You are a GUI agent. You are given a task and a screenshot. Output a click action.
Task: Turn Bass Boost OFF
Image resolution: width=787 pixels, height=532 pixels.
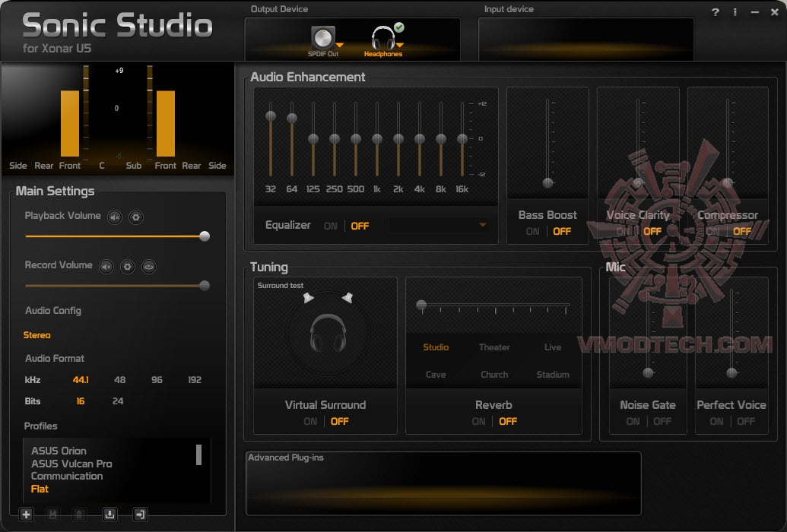(562, 231)
